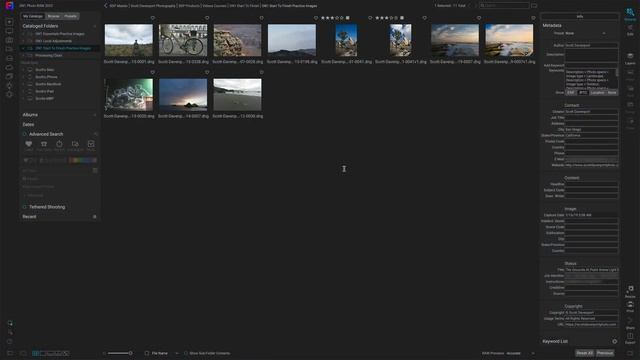This screenshot has width=640, height=360.
Task: Click the Export icon
Action: tap(630, 338)
